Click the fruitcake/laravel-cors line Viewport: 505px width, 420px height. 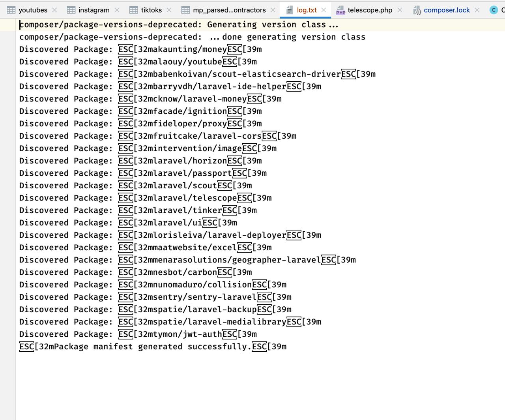click(x=158, y=136)
